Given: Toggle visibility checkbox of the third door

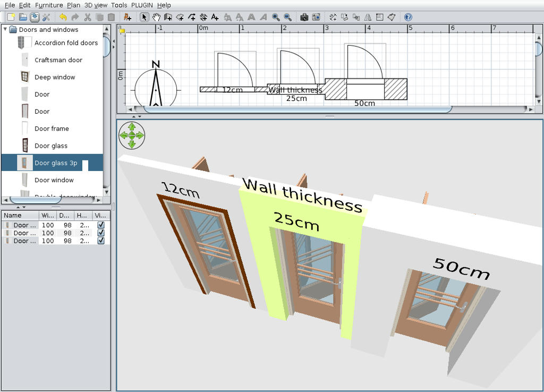Looking at the screenshot, I should 101,241.
